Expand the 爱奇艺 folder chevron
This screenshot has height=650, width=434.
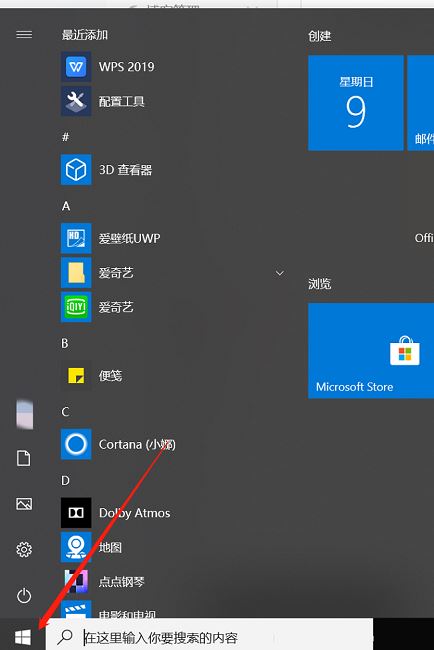point(280,273)
